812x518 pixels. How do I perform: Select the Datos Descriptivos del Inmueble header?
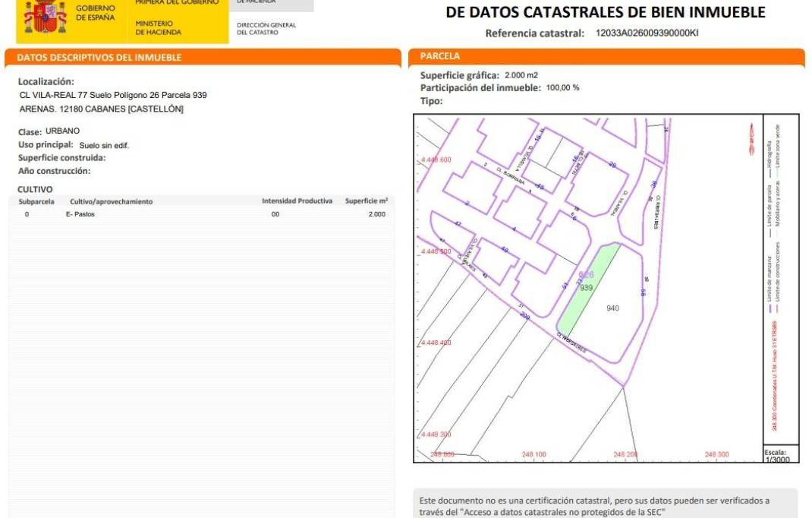tap(99, 58)
